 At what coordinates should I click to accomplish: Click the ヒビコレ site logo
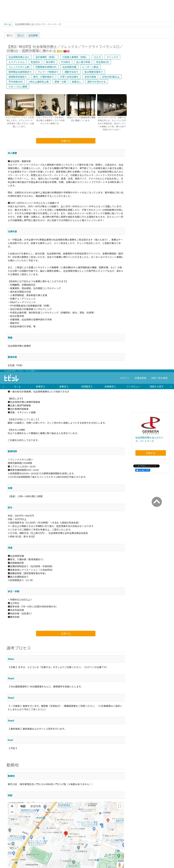tap(11, 378)
